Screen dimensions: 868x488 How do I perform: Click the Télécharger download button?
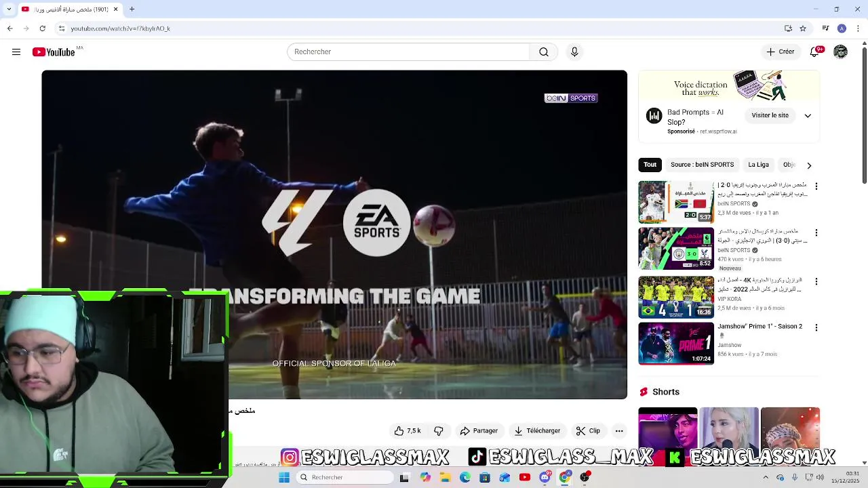pyautogui.click(x=537, y=431)
